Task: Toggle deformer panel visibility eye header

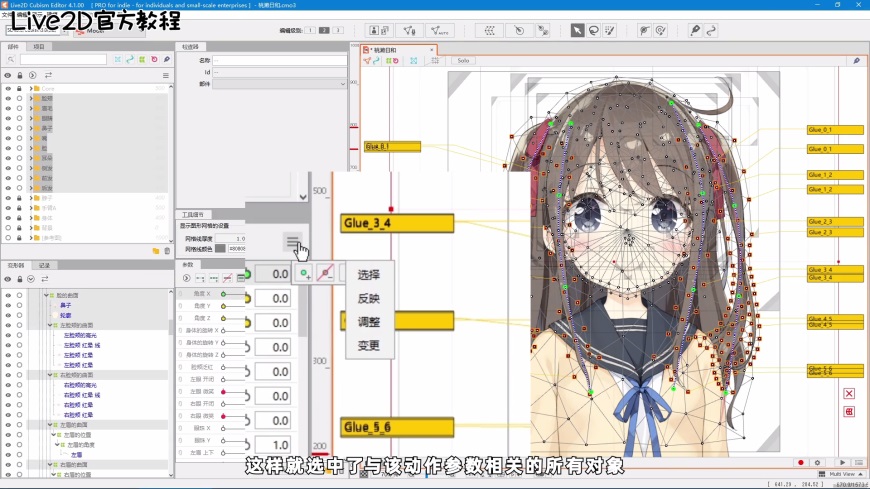Action: click(x=8, y=279)
